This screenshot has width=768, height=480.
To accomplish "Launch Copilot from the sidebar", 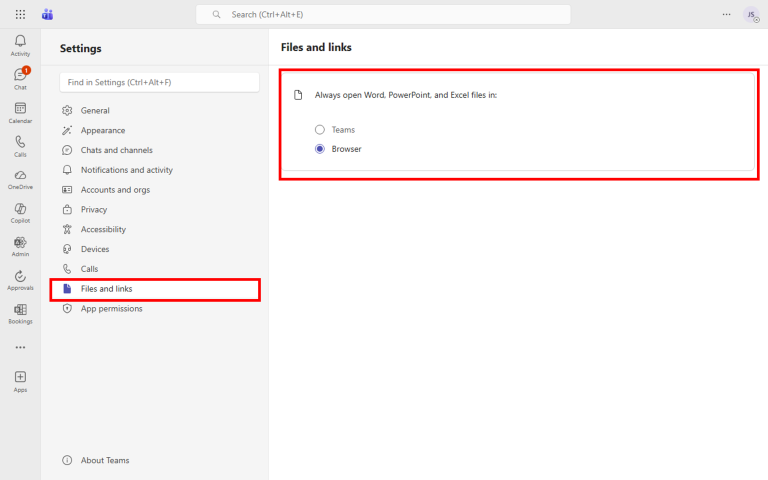I will tap(20, 212).
